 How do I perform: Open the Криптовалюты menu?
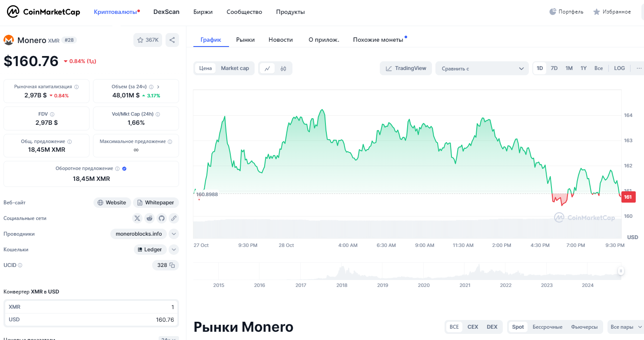pos(116,12)
